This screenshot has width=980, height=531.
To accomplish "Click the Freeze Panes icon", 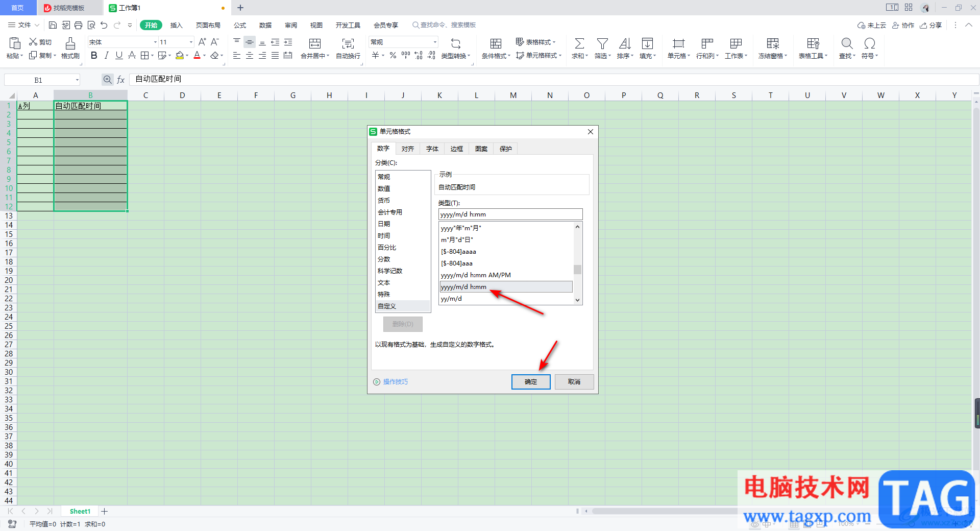I will coord(773,43).
